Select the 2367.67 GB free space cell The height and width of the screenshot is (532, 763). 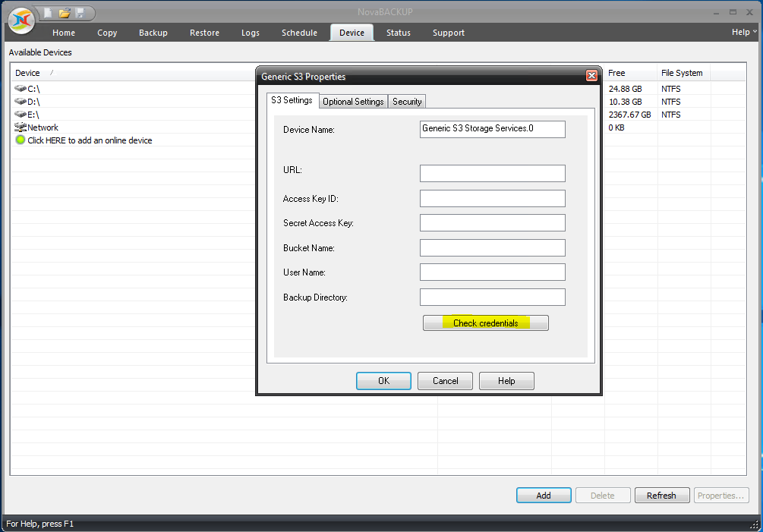click(x=629, y=115)
